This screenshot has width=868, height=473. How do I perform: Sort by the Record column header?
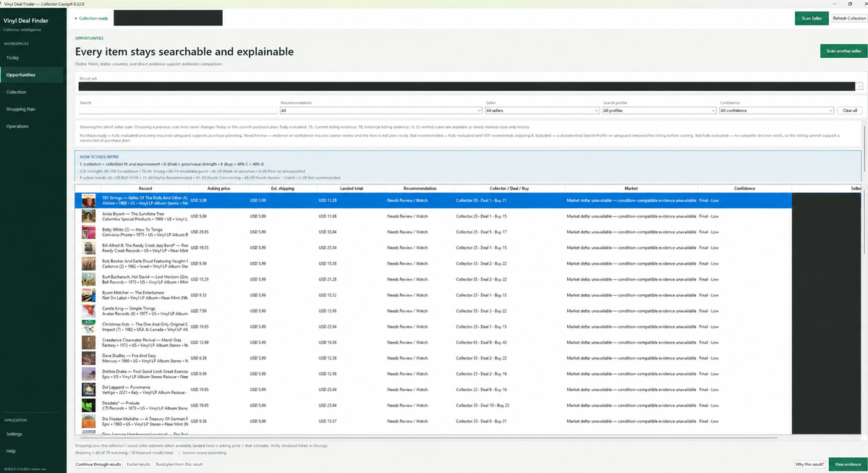click(x=145, y=188)
